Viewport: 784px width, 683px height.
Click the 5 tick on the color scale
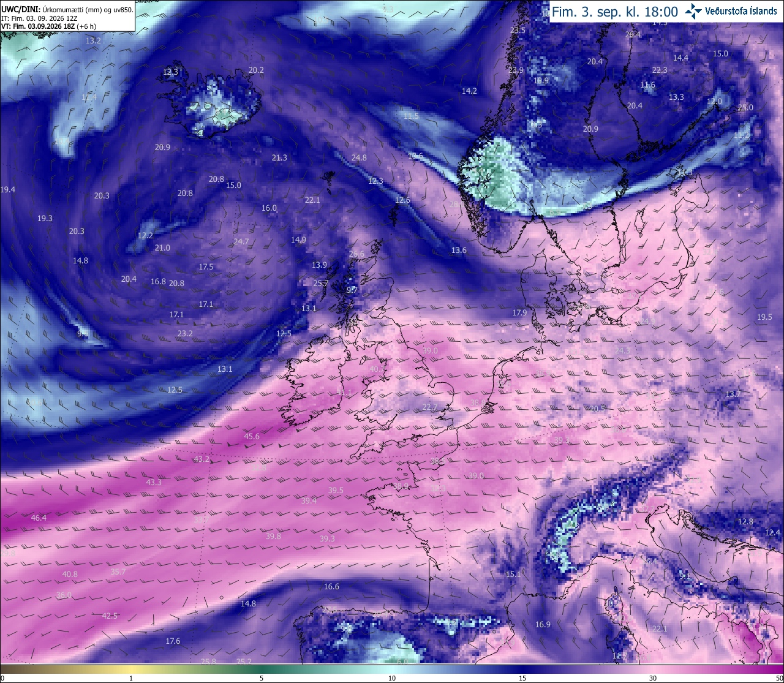(262, 678)
